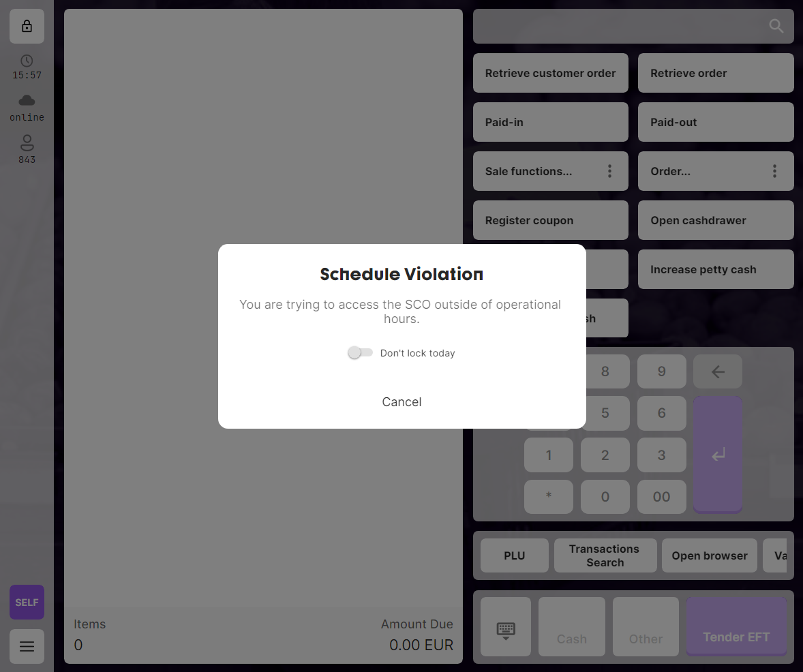
Task: Toggle the Don't lock today switch
Action: click(360, 352)
